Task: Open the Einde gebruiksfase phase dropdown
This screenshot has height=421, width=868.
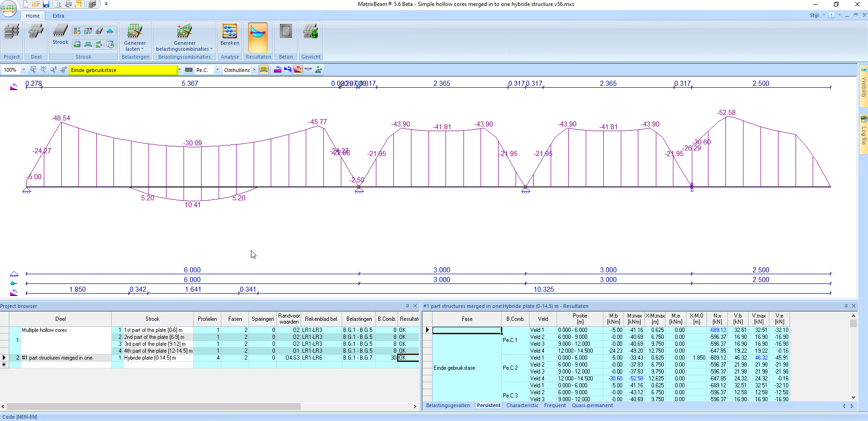Action: click(179, 70)
